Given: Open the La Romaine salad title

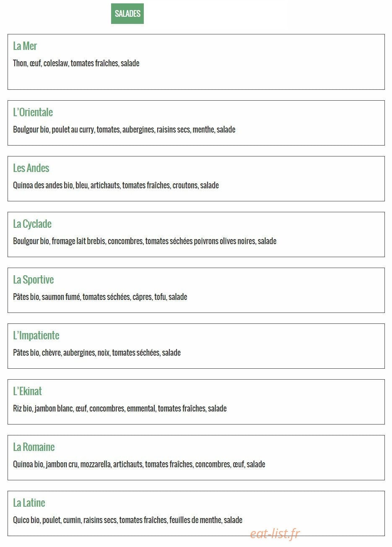Looking at the screenshot, I should pos(34,447).
